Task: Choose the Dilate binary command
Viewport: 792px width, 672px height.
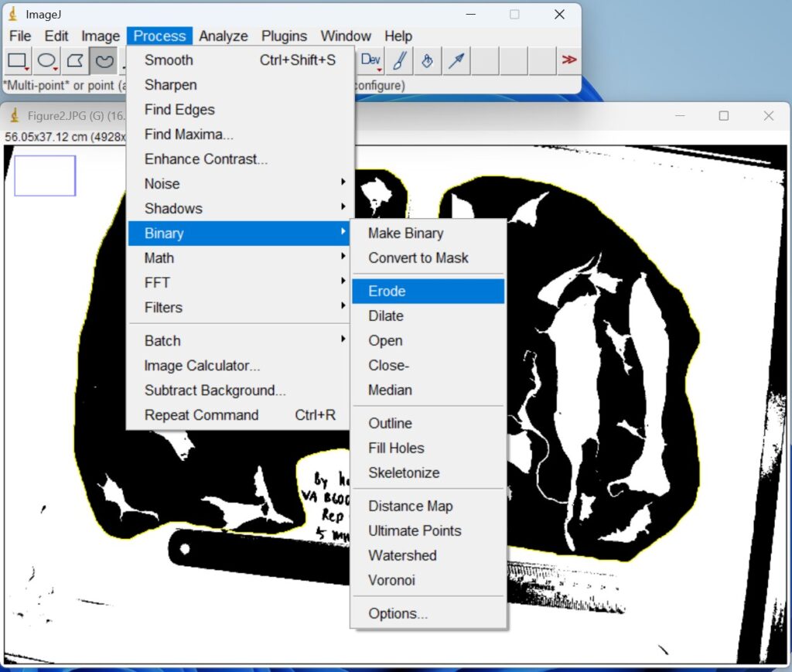Action: pos(385,316)
